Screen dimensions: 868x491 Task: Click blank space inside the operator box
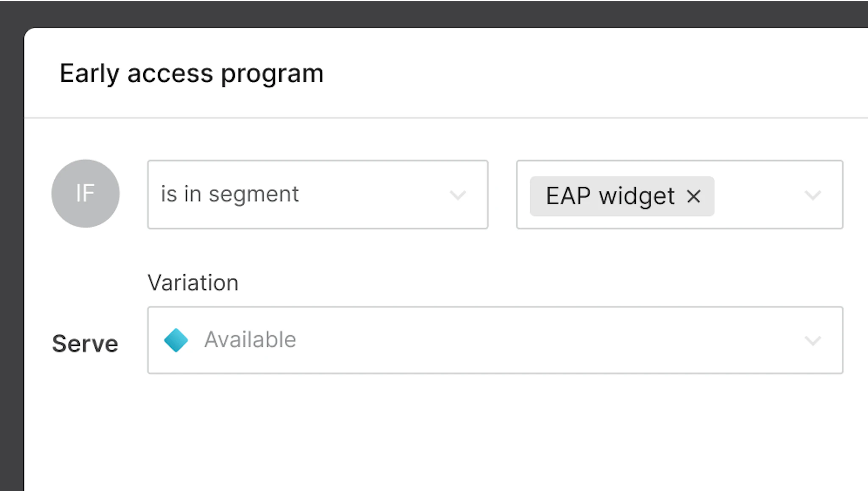click(373, 195)
